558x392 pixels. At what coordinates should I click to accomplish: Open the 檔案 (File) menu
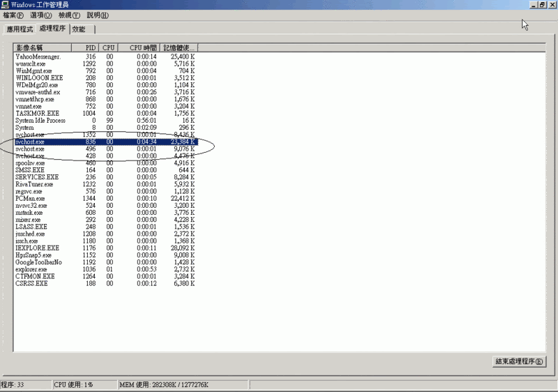[x=13, y=15]
